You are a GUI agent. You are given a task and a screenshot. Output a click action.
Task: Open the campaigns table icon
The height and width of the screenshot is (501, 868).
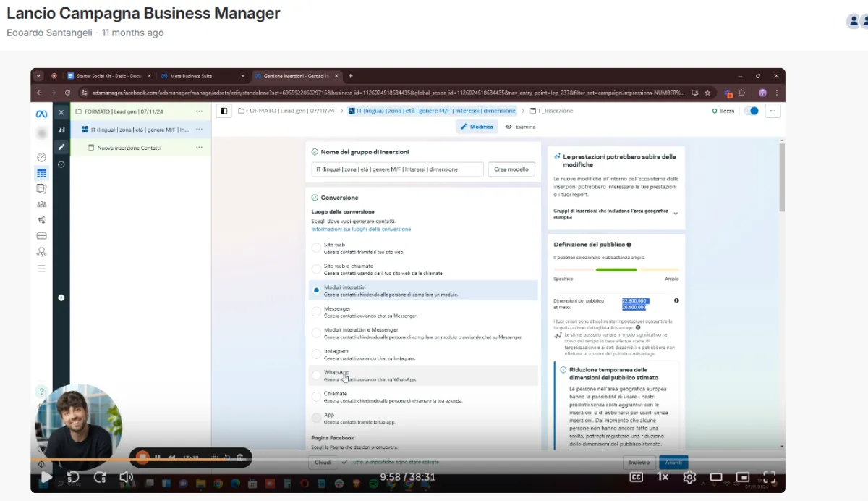41,173
